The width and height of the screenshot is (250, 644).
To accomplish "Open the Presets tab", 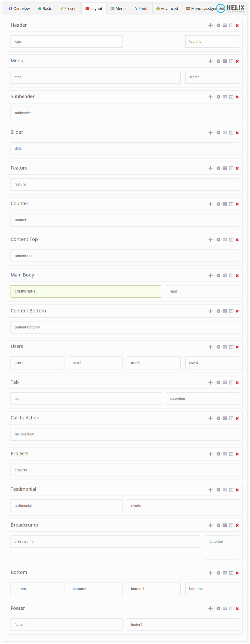I will tap(68, 9).
